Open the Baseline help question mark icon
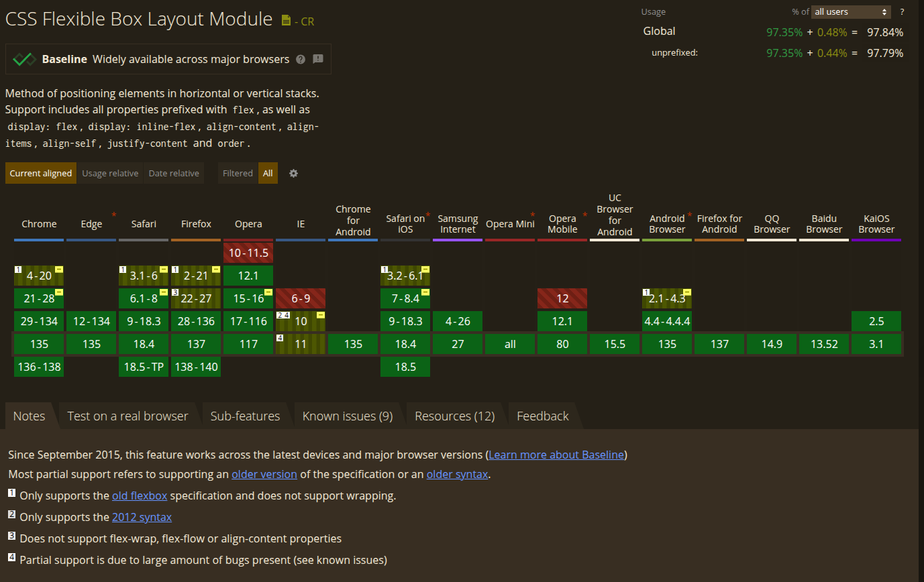 click(301, 59)
